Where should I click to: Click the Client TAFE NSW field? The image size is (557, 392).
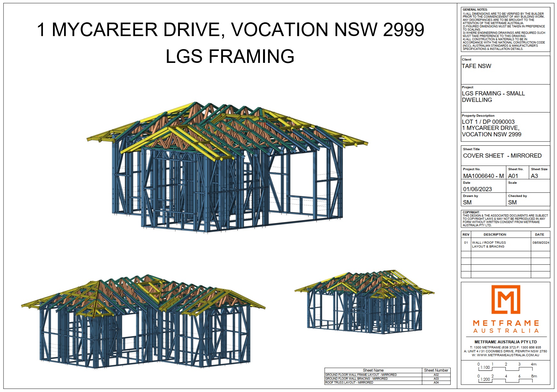point(477,66)
